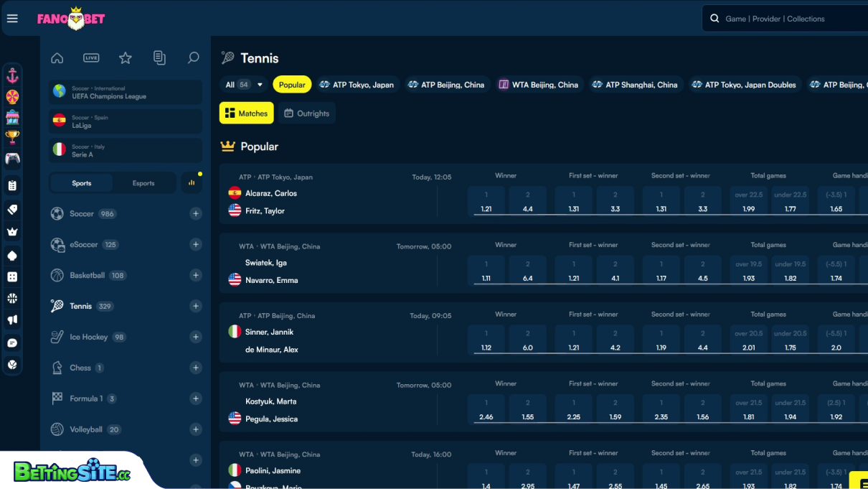The image size is (868, 489).
Task: Click the sidebar search magnifier icon
Action: (193, 58)
